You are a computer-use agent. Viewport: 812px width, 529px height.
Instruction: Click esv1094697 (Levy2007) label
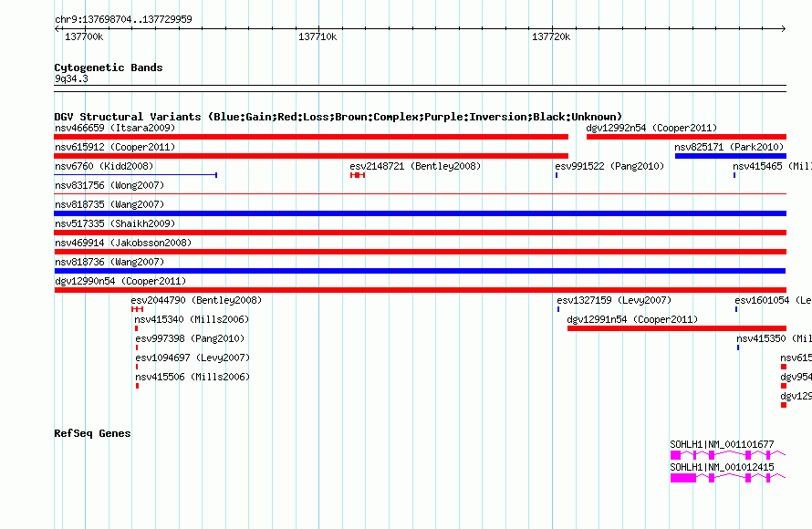point(193,358)
